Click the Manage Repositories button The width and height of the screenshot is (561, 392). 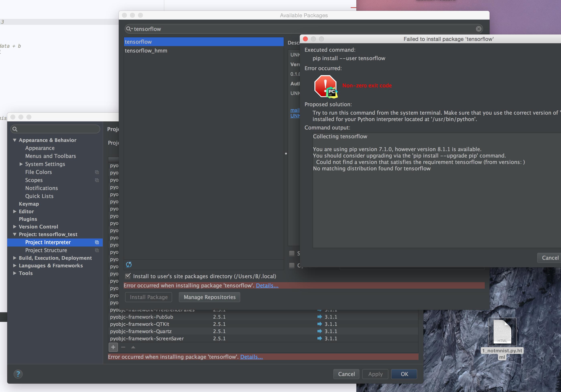coord(209,297)
